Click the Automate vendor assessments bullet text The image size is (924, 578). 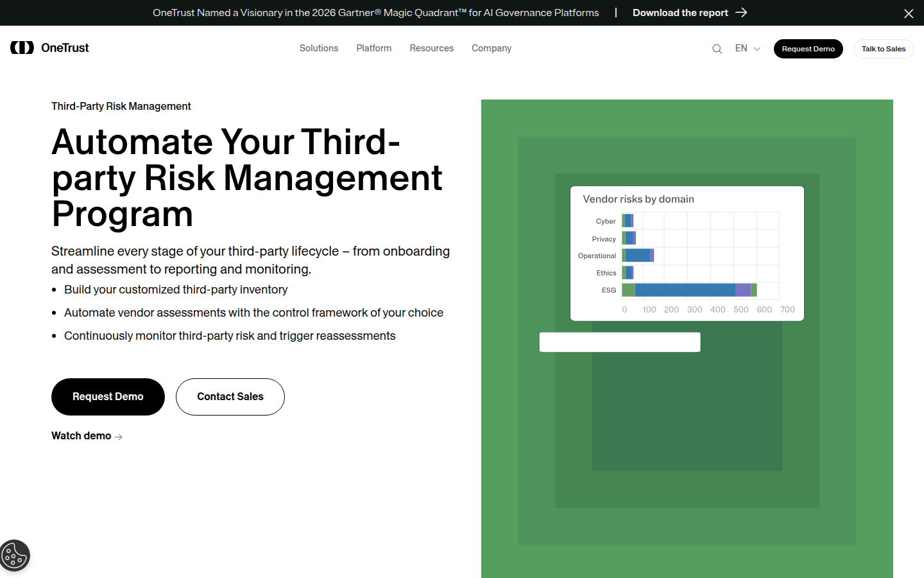tap(253, 313)
